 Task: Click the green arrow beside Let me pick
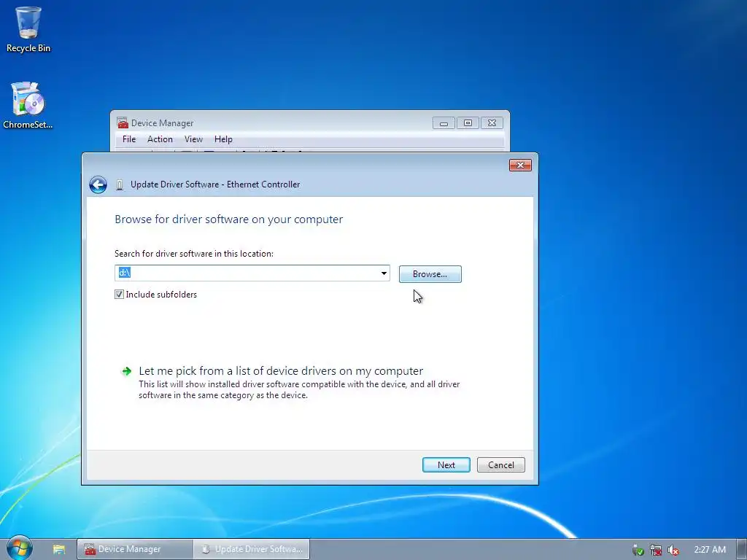click(127, 371)
